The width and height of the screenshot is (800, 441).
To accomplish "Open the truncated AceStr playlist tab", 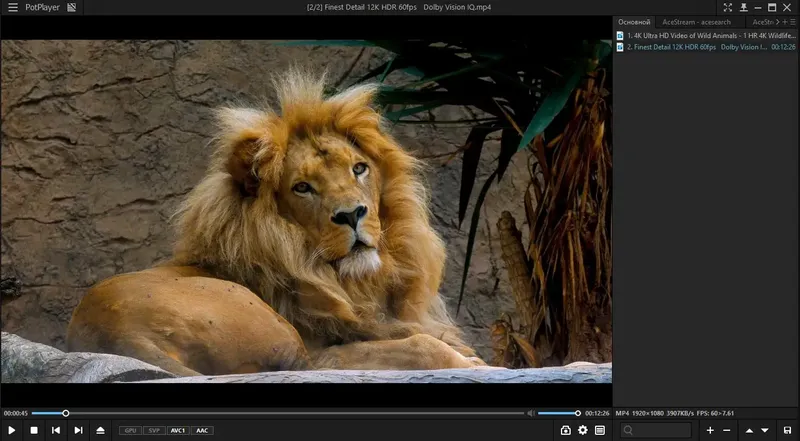I will point(763,22).
